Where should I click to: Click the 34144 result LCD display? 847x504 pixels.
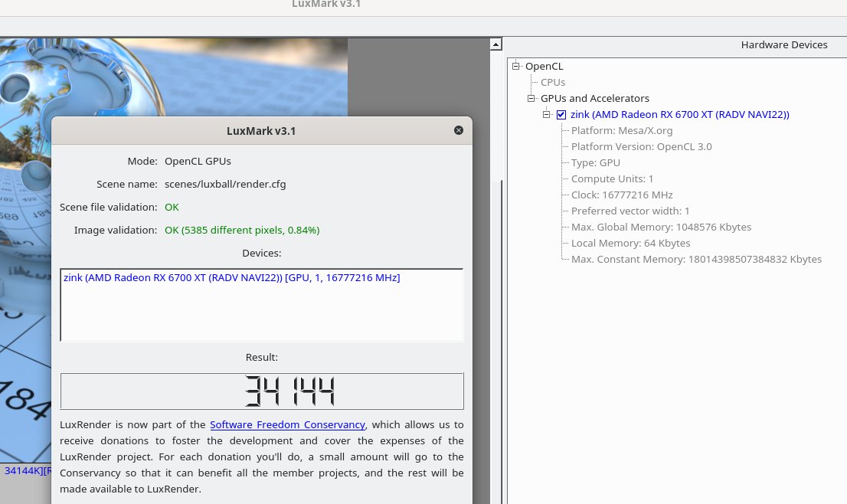[x=262, y=391]
